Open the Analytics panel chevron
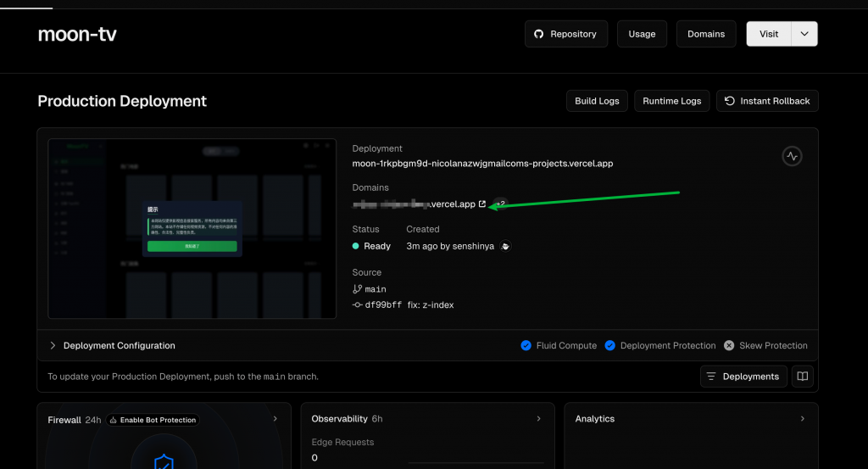Viewport: 868px width, 469px height. tap(802, 419)
